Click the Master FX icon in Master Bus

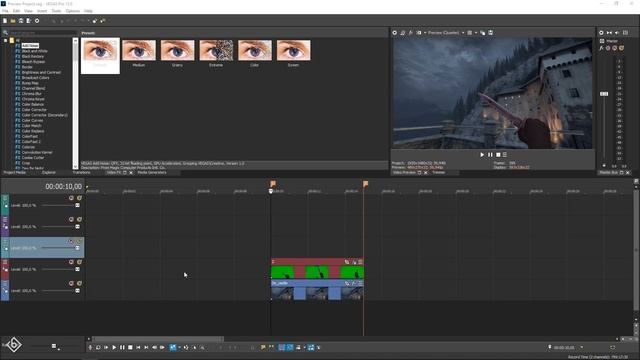(x=601, y=48)
